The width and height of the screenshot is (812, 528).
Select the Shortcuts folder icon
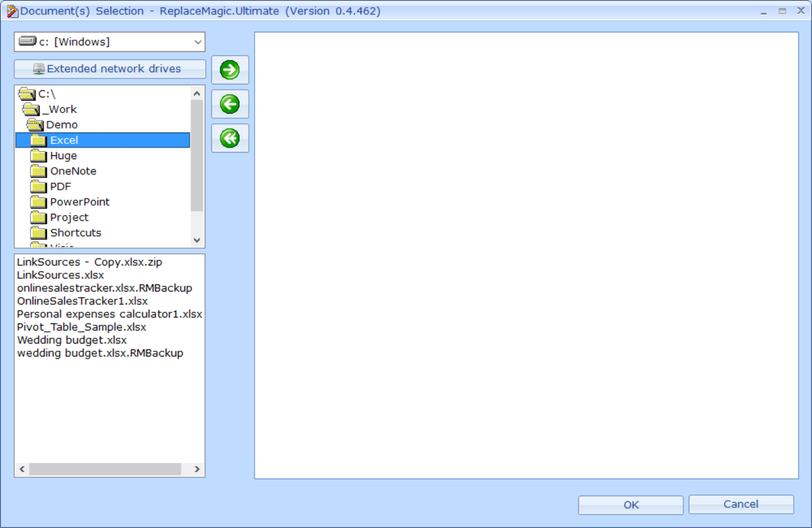[x=39, y=233]
